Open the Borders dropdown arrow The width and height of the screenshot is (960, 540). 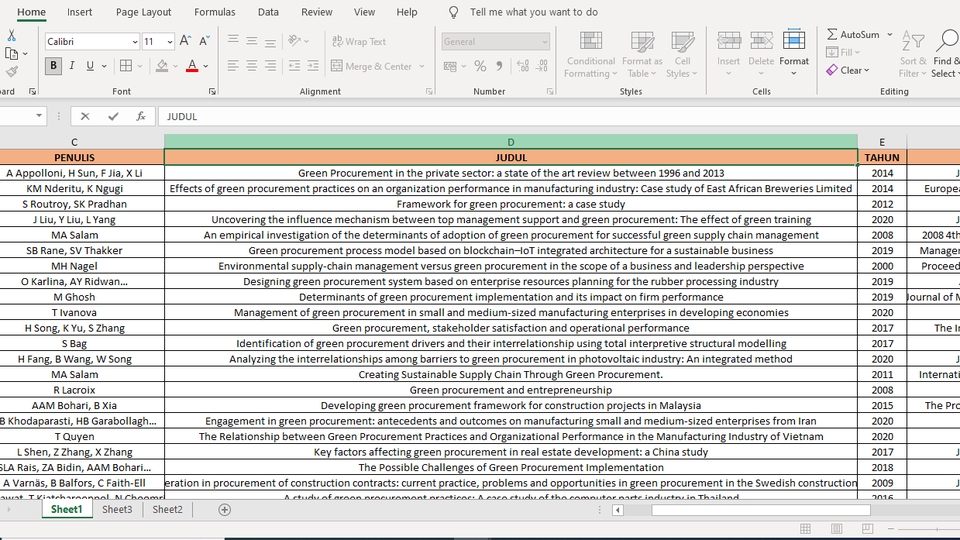[x=140, y=66]
